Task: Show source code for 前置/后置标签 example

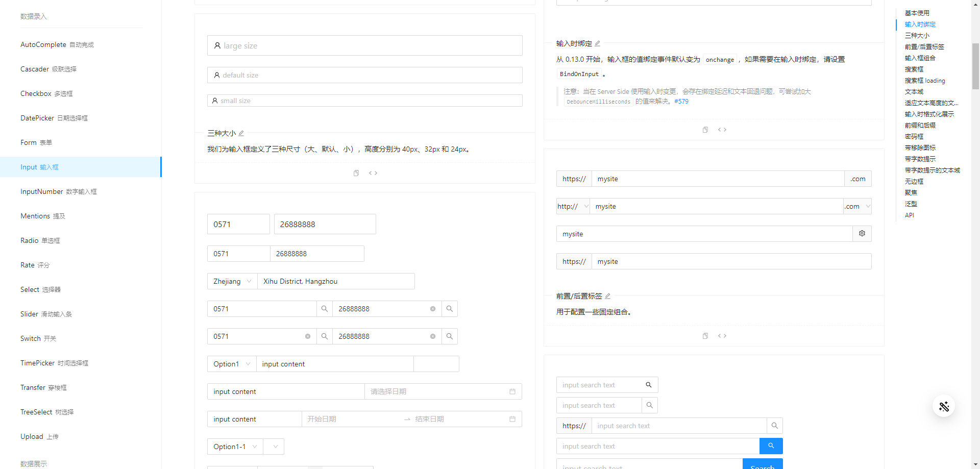Action: [722, 336]
